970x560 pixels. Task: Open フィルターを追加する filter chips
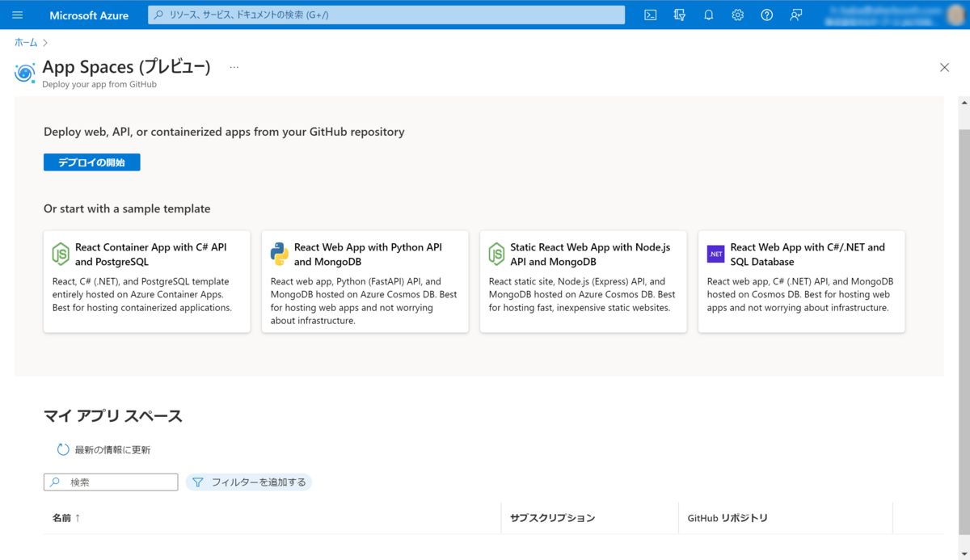[x=248, y=481]
